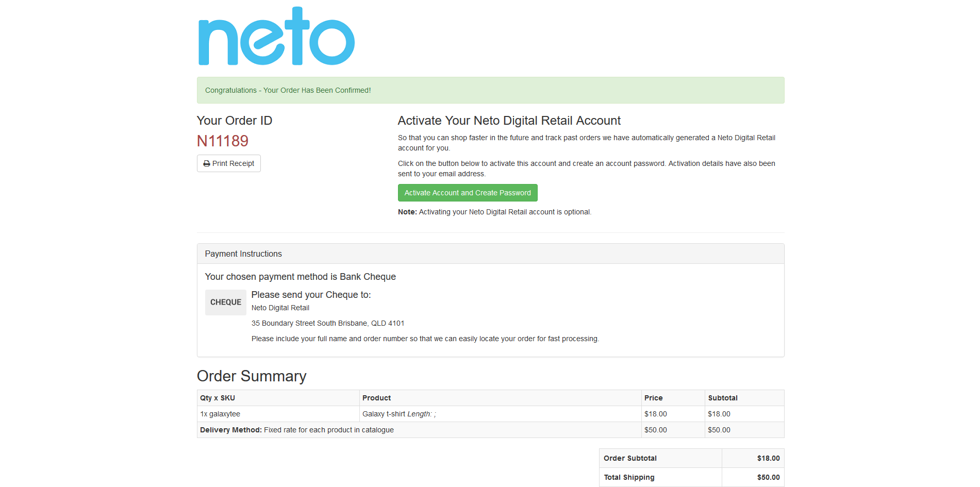Select the order ID N11189
980x487 pixels.
tap(223, 141)
